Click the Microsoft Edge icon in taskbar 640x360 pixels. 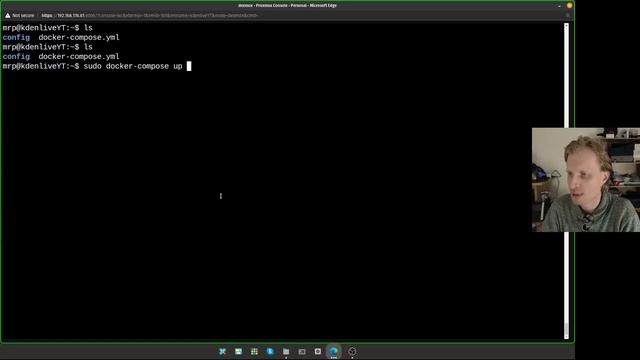point(333,351)
